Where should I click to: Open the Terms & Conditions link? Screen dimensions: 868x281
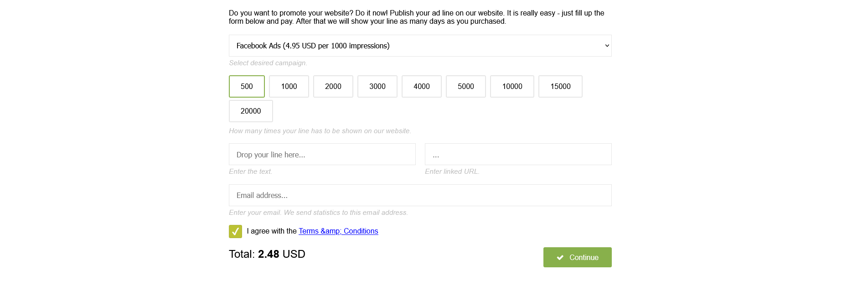point(338,231)
